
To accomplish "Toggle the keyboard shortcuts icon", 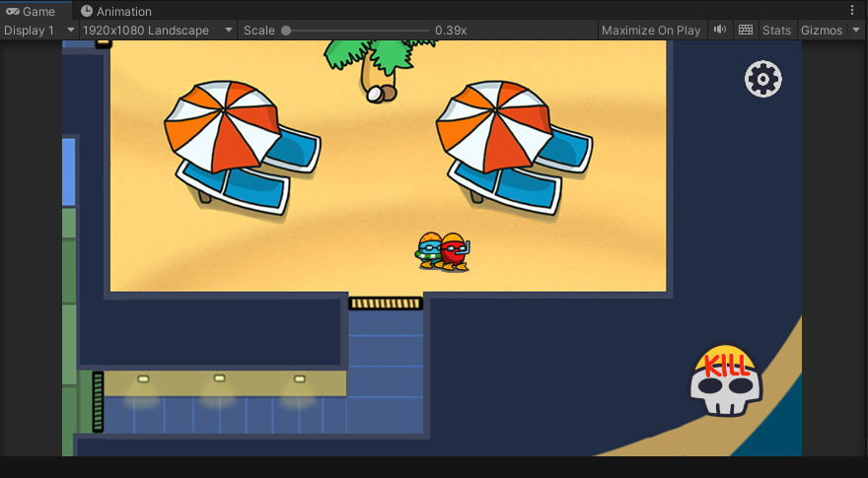I will coord(746,30).
